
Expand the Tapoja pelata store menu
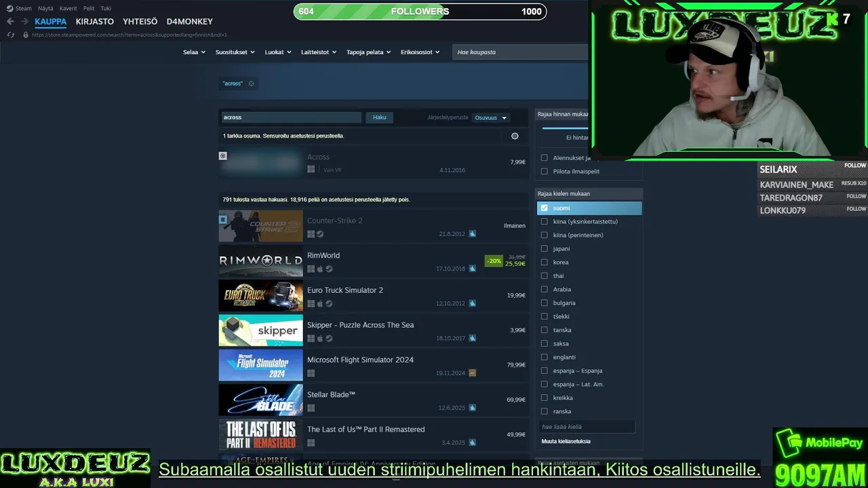[369, 52]
